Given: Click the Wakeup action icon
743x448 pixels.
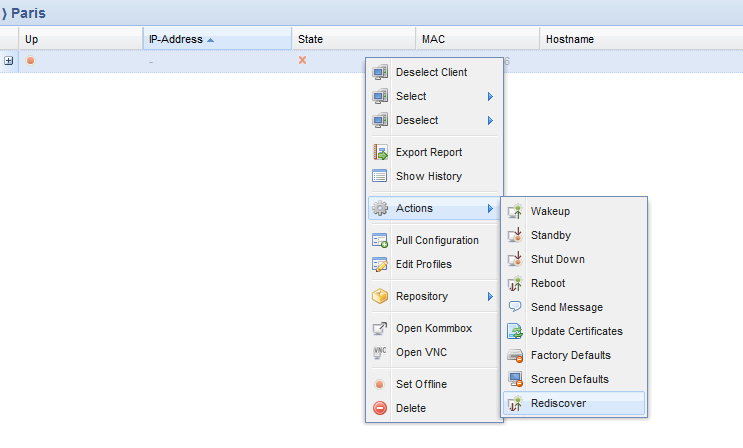Looking at the screenshot, I should tap(516, 211).
